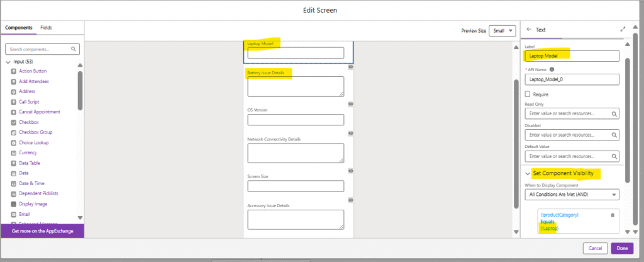Expand the properties panel with the expand icon

tap(623, 30)
